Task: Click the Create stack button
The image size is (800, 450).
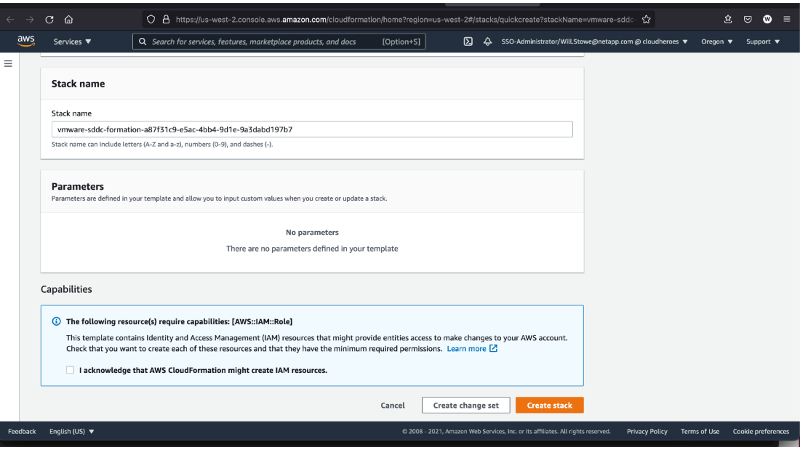Action: pyautogui.click(x=549, y=405)
